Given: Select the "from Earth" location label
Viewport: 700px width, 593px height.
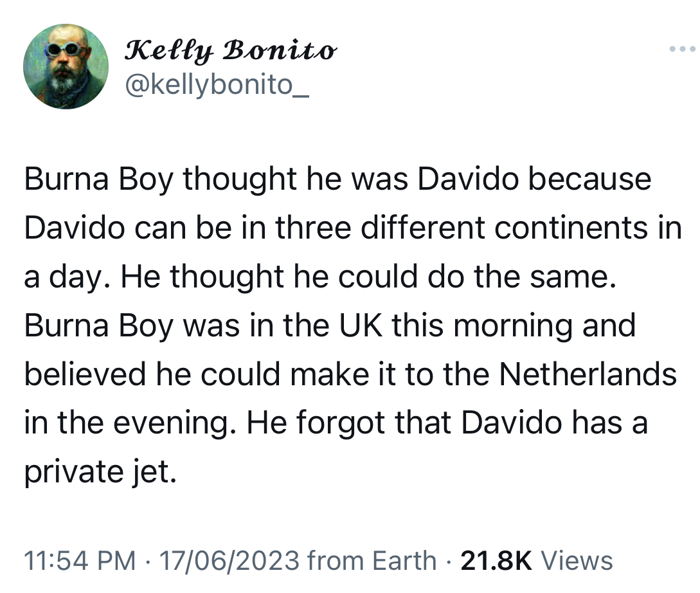Looking at the screenshot, I should [372, 561].
